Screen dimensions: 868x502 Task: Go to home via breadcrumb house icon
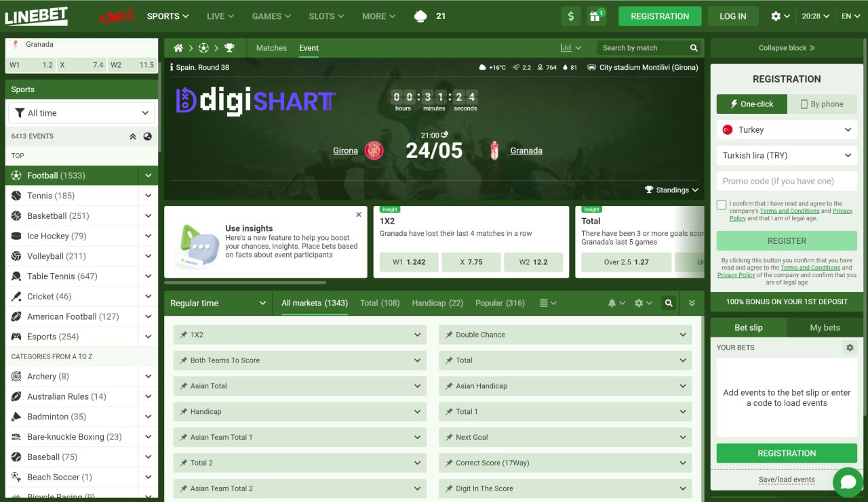coord(178,48)
